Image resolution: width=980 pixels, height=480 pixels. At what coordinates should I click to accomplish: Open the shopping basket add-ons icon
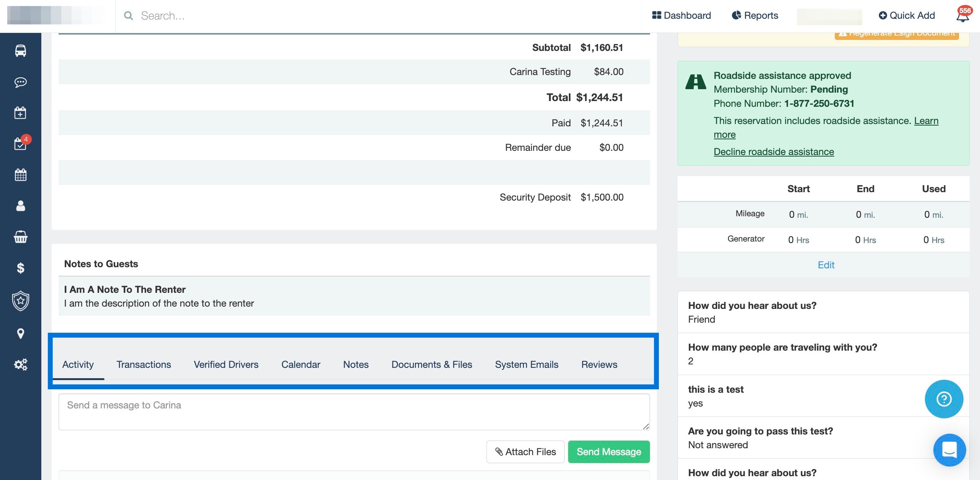(x=21, y=237)
